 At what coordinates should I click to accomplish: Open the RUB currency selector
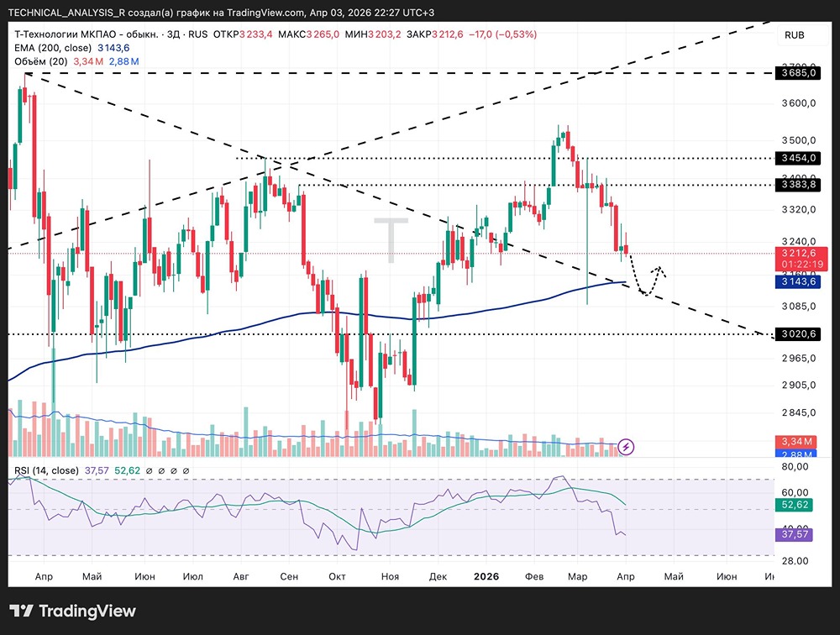794,34
